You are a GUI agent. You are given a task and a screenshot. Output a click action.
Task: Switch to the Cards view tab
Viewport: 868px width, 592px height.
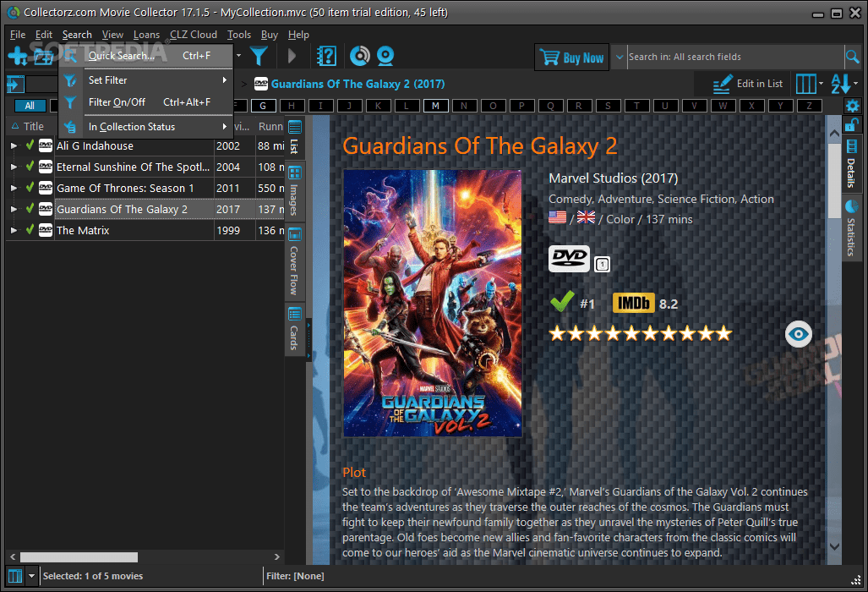click(294, 329)
